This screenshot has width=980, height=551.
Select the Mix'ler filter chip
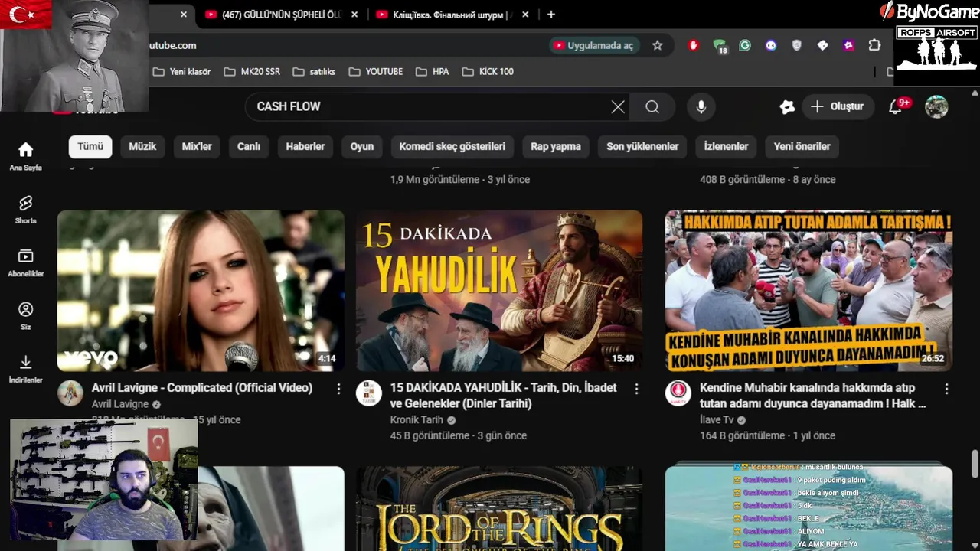(197, 146)
